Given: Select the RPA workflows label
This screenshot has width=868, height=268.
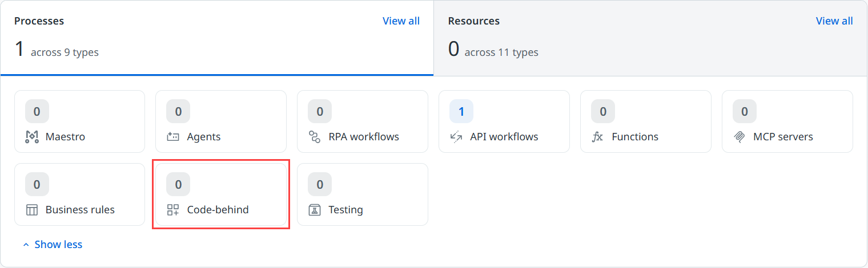Looking at the screenshot, I should coord(364,137).
